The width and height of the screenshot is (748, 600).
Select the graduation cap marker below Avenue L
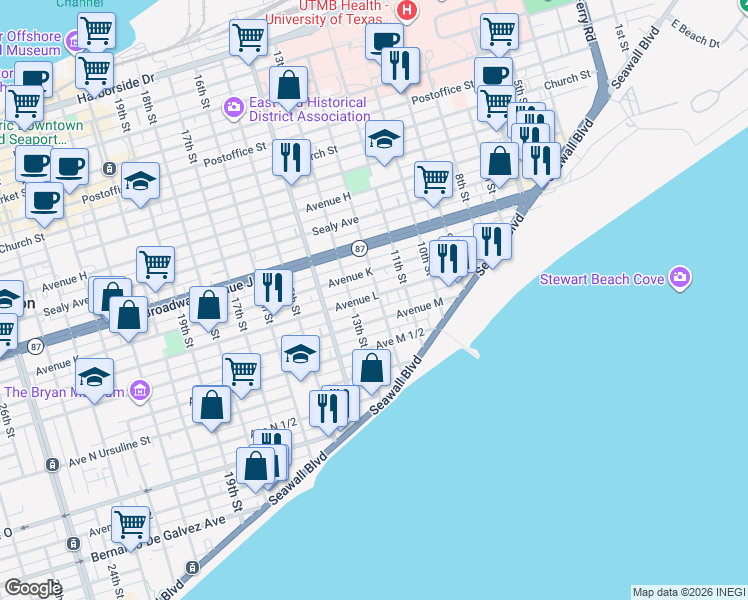click(300, 354)
